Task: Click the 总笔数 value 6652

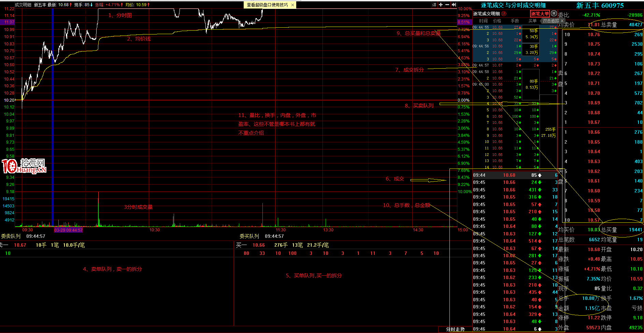Action: (594, 240)
